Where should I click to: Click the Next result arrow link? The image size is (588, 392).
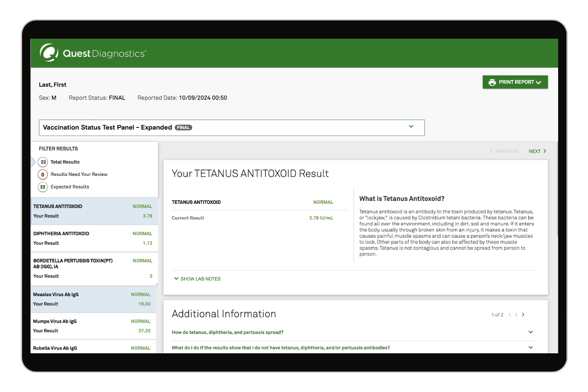tap(537, 151)
